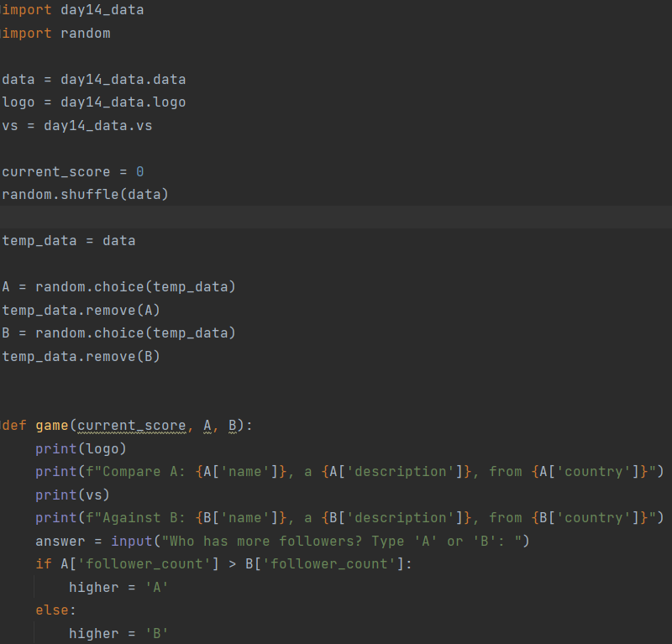
Task: Place cursor on 'logo = day14_data.logo'
Action: (94, 102)
